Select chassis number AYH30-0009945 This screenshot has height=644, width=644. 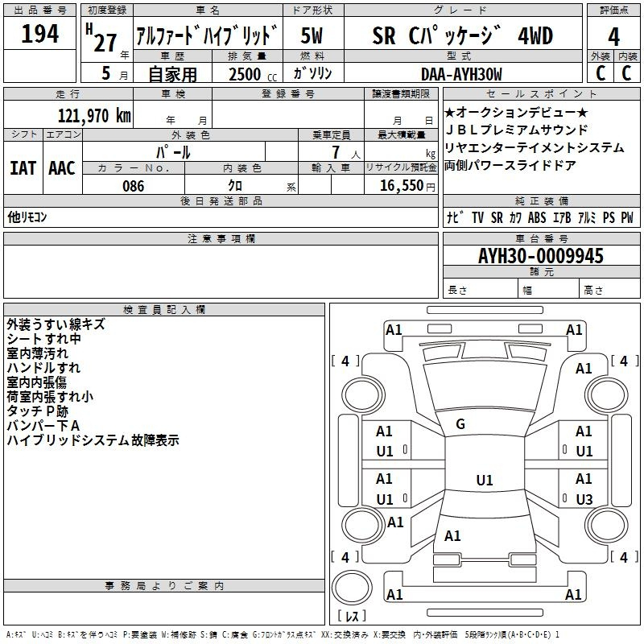540,256
